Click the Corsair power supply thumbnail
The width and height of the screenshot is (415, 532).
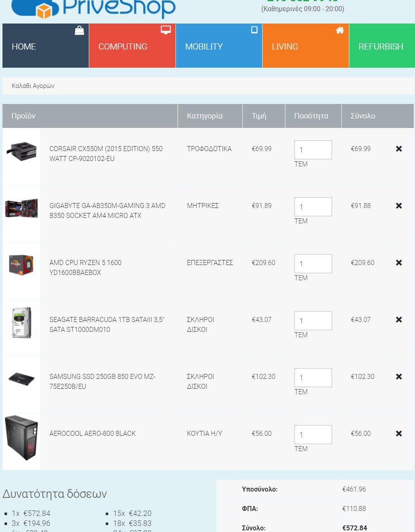pos(21,151)
